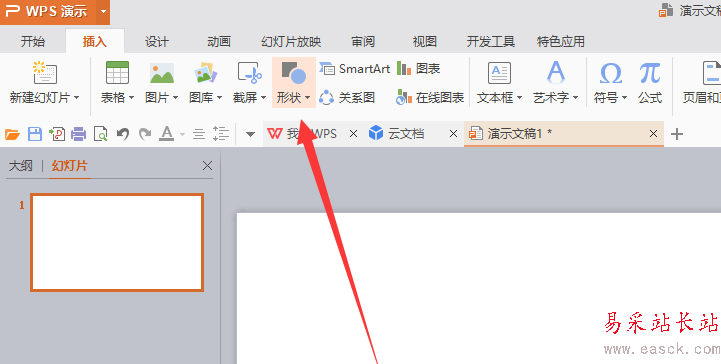Click the font color A icon

click(166, 134)
